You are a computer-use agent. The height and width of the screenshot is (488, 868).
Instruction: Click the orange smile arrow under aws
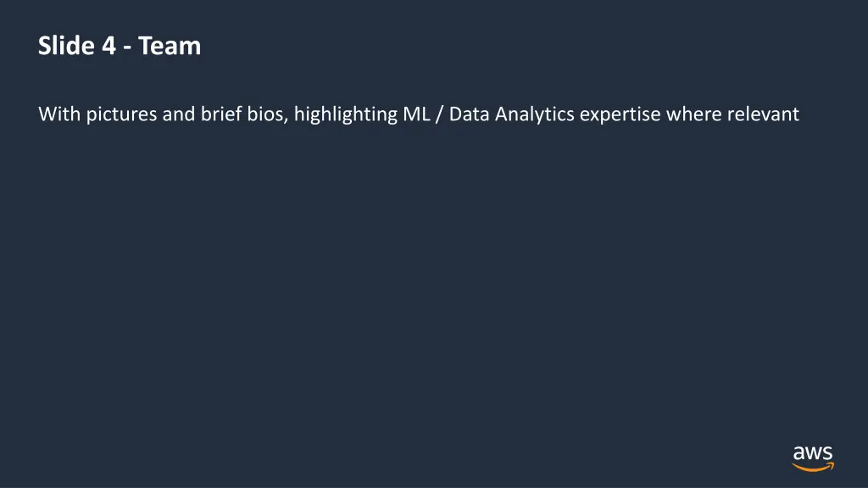[813, 468]
